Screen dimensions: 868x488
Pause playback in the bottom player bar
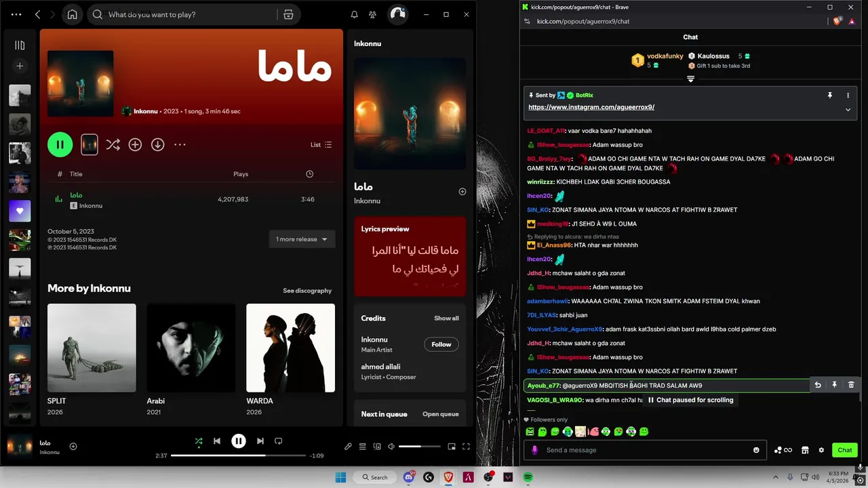pos(239,441)
